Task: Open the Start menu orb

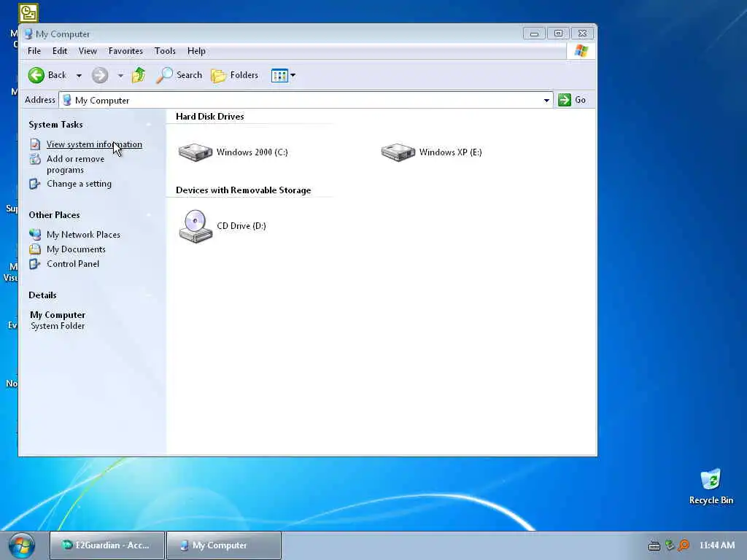Action: (21, 545)
